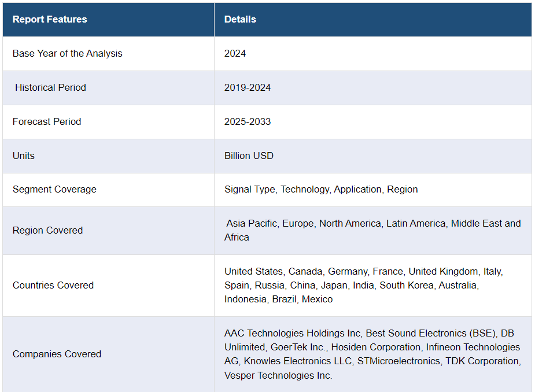
Task: Click Asia Pacific in regions covered
Action: (252, 223)
